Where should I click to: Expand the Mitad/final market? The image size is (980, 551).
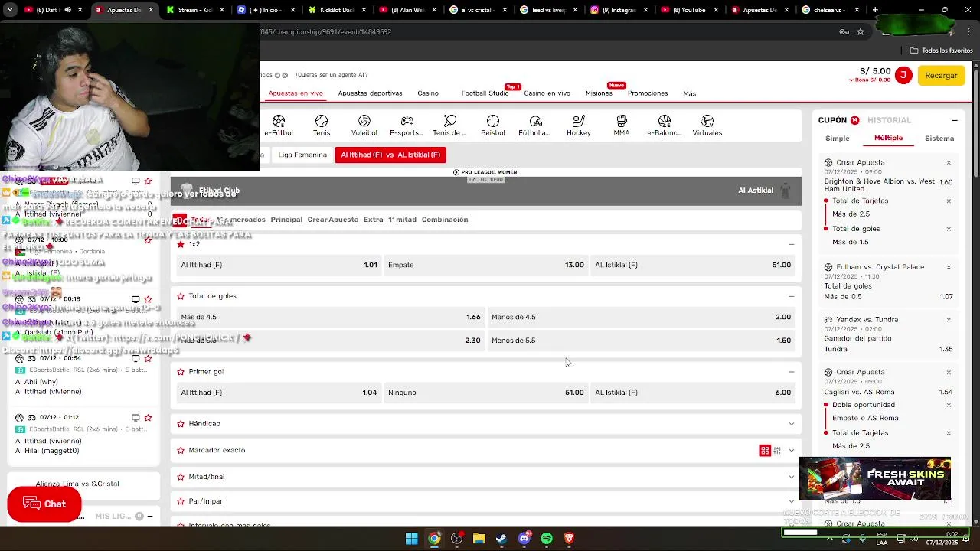pyautogui.click(x=792, y=477)
